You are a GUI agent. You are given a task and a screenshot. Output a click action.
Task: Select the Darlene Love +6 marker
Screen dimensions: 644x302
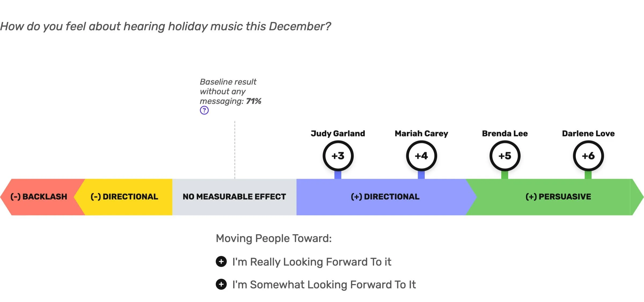tap(588, 156)
